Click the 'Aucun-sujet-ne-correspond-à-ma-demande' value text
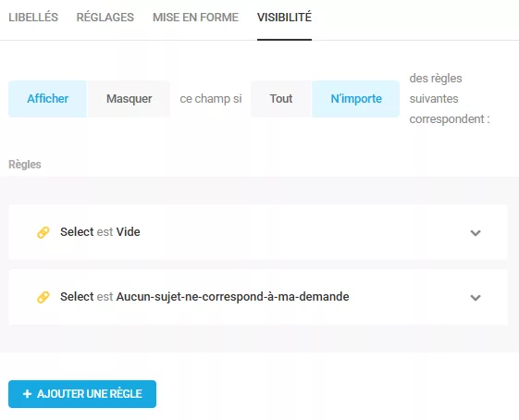The image size is (519, 420). tap(233, 297)
